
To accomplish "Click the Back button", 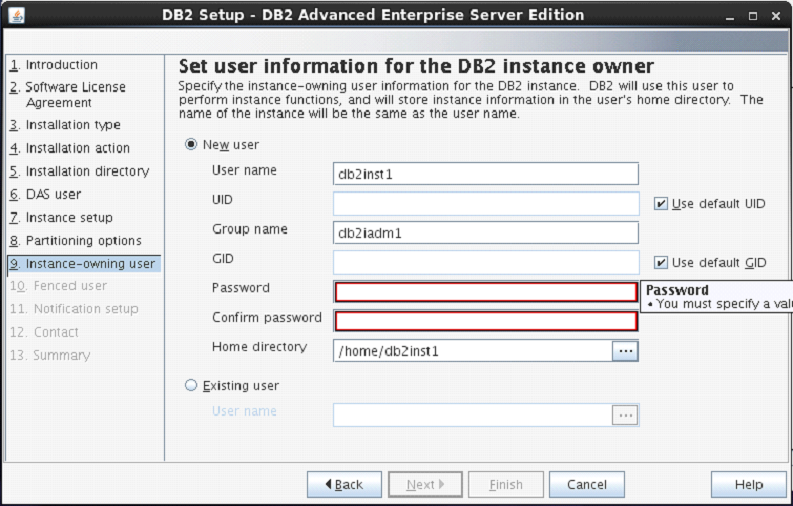I will coord(344,484).
